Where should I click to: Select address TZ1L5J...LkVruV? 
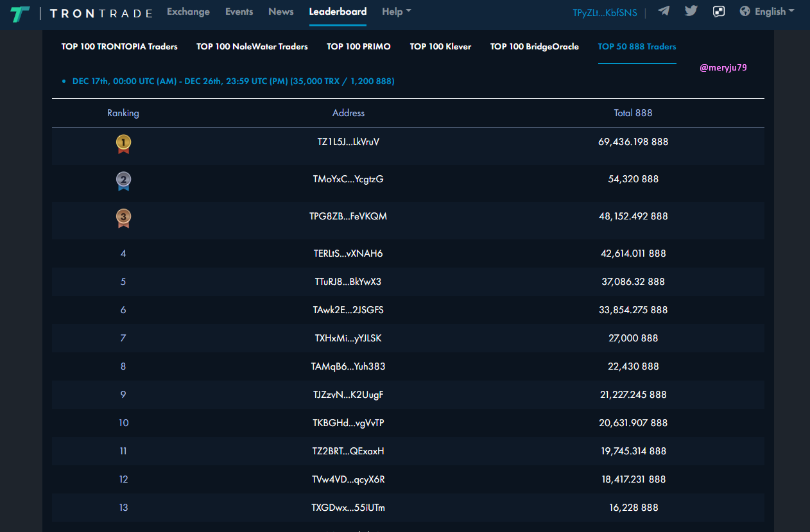click(349, 142)
